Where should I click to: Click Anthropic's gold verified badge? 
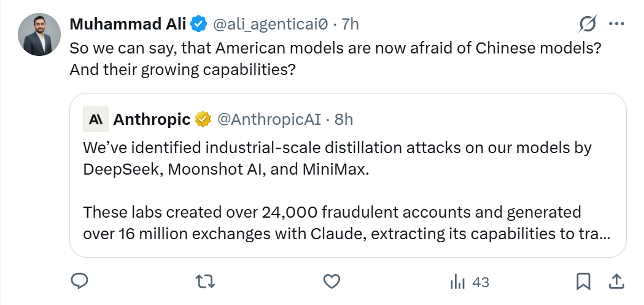(x=203, y=119)
